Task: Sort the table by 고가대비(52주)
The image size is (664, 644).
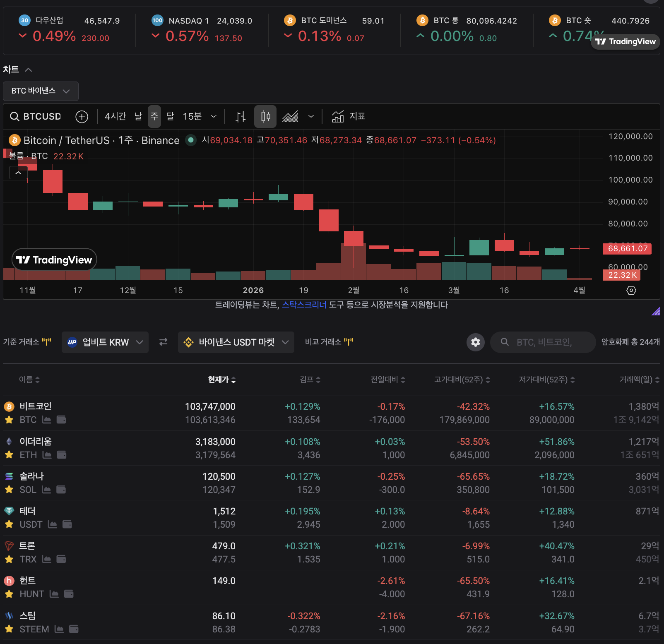Action: coord(462,380)
